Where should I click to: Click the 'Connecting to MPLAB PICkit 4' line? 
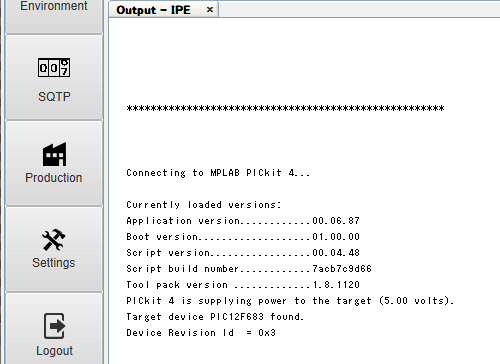(218, 173)
